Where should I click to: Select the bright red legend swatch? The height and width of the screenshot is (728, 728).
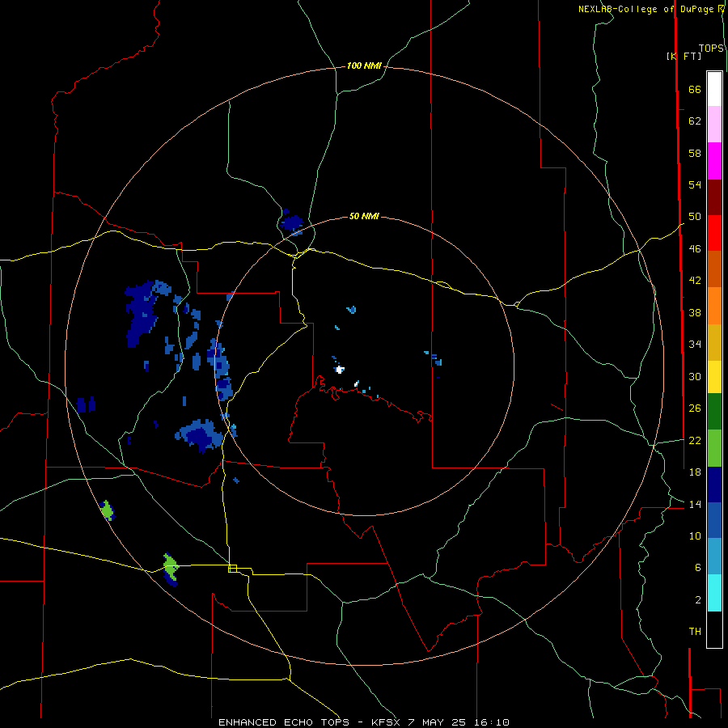pos(714,233)
